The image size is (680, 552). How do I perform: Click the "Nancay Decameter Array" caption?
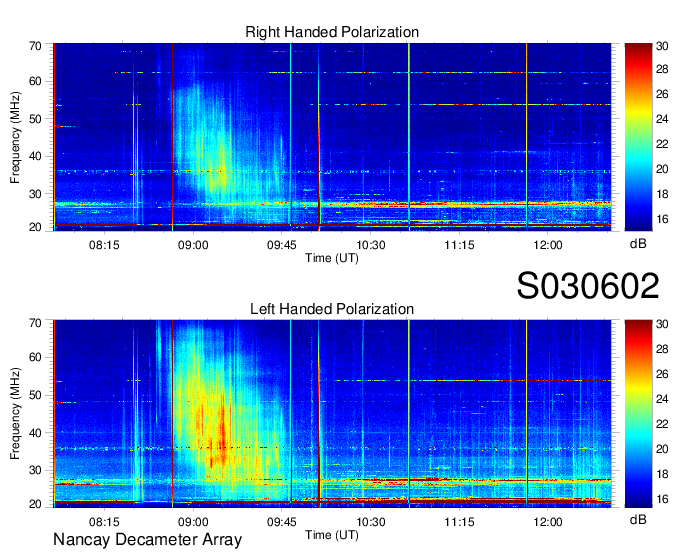147,539
